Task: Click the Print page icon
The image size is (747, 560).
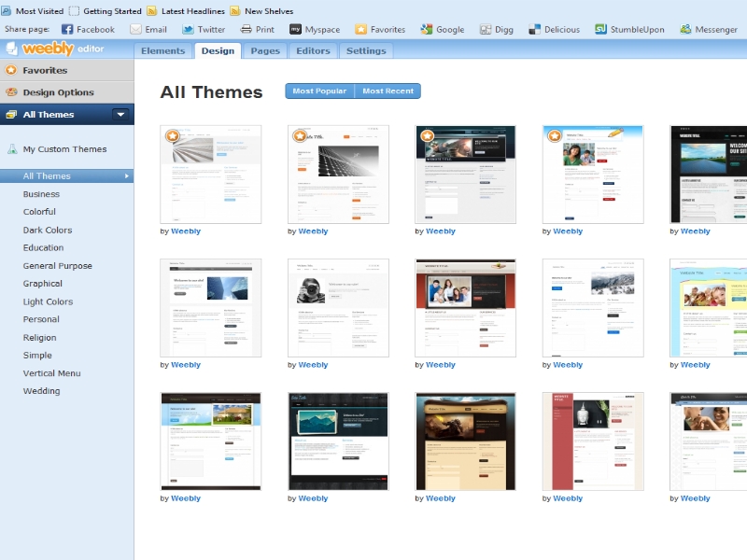Action: coord(246,29)
